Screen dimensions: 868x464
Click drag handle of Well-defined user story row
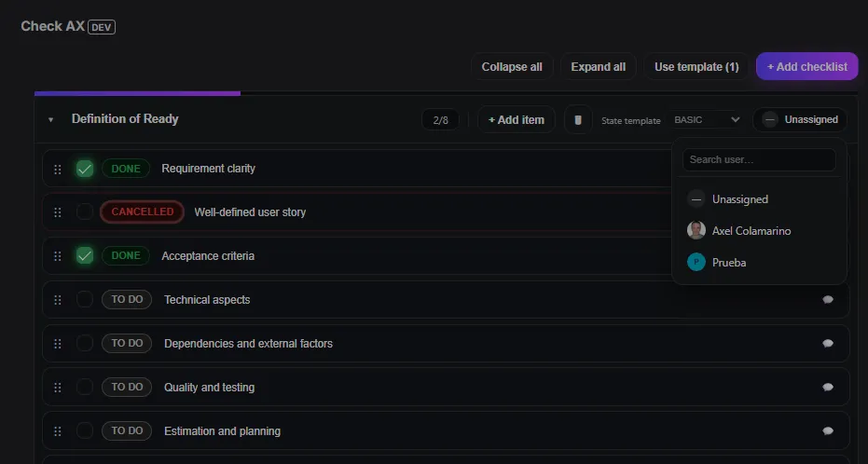point(58,212)
